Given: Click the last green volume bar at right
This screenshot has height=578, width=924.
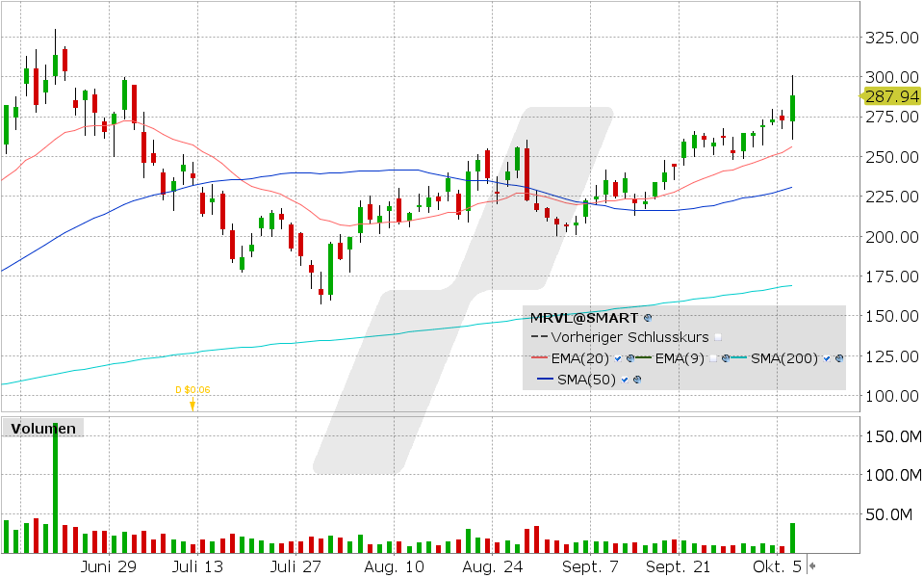Looking at the screenshot, I should 792,538.
